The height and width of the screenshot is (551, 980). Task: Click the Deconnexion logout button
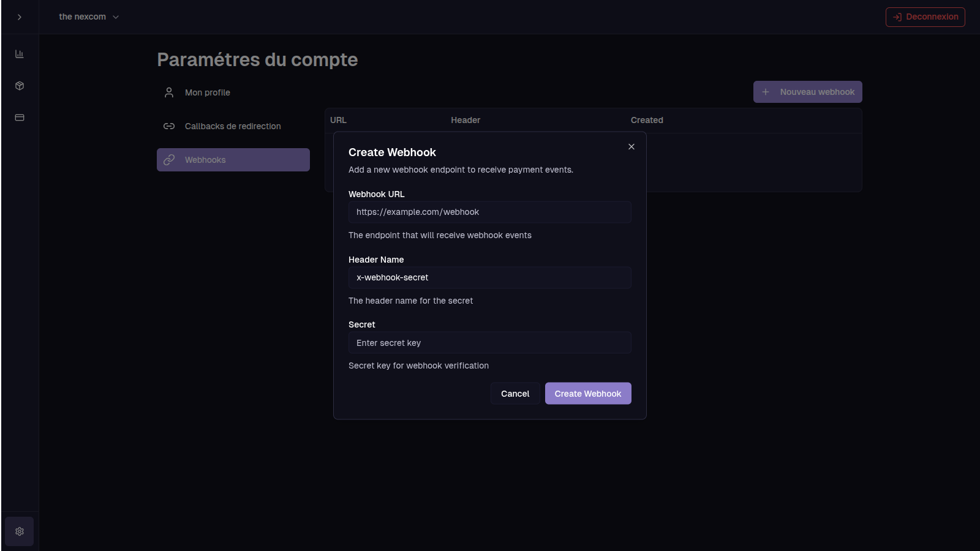point(925,17)
